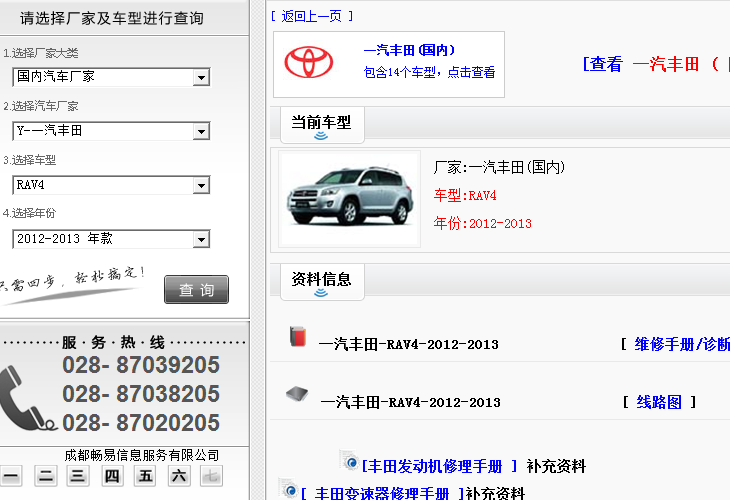Click the 查询 search button
730x500 pixels.
pos(196,290)
